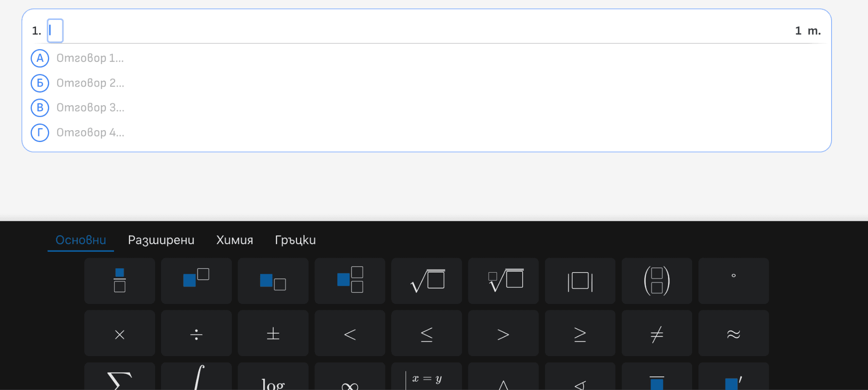Insert the degree symbol
Image resolution: width=868 pixels, height=390 pixels.
733,281
